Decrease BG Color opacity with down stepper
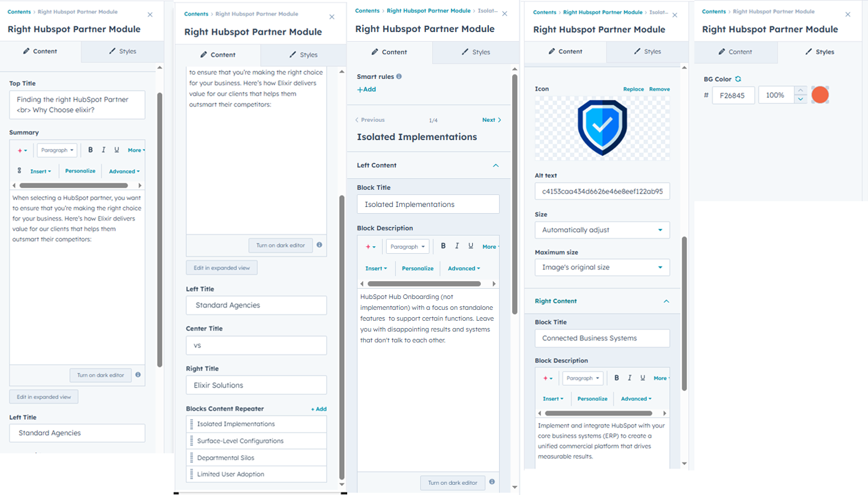The height and width of the screenshot is (495, 868). 801,99
